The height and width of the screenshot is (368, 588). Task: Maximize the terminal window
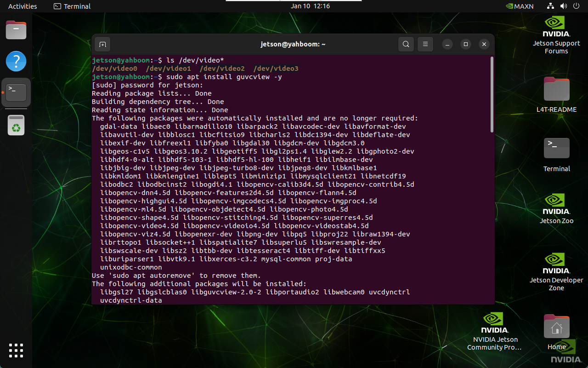[x=466, y=44]
